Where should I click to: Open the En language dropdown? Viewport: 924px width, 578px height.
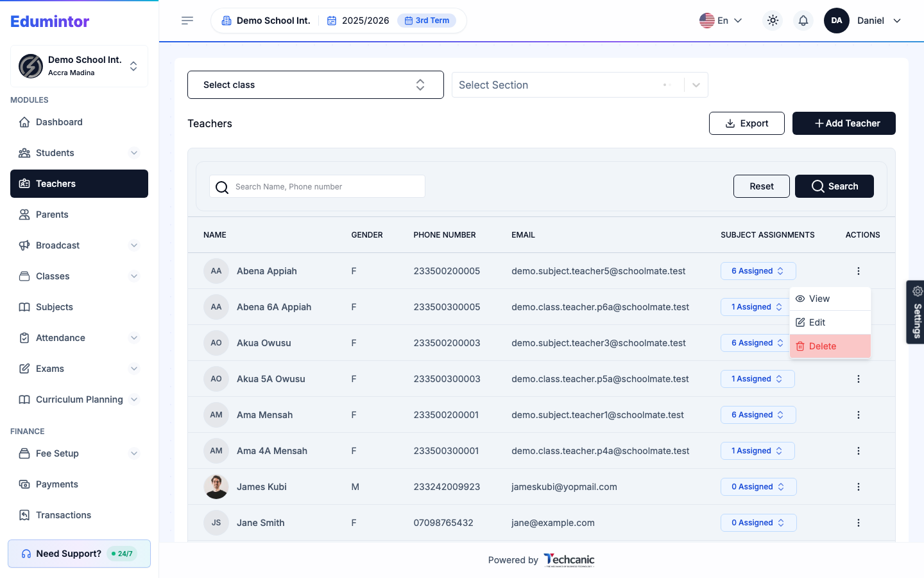pos(721,21)
